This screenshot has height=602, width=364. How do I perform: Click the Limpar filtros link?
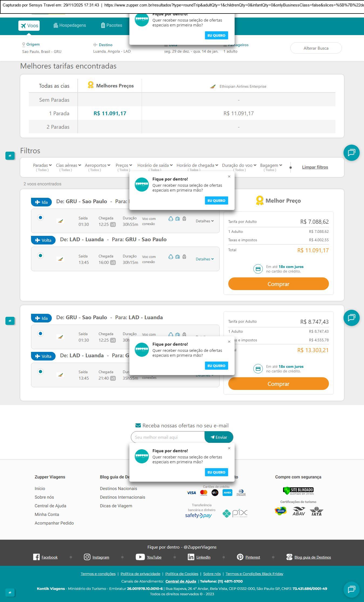click(315, 167)
